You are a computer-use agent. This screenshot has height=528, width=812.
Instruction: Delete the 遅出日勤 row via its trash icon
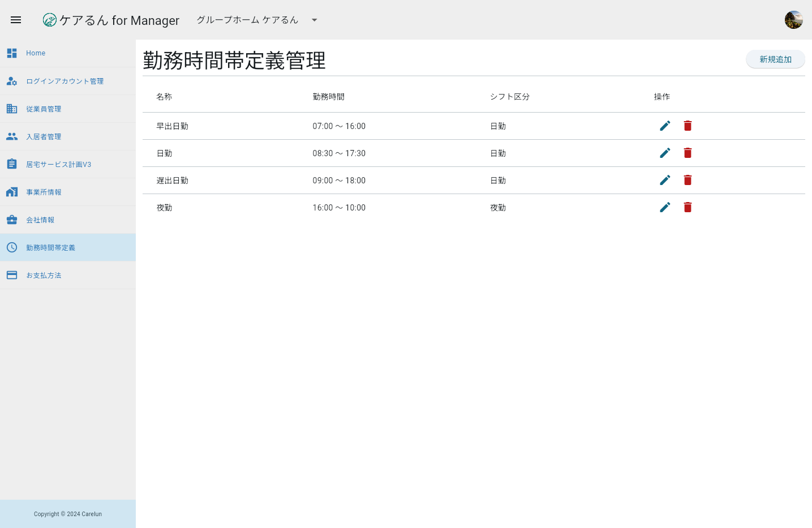coord(688,180)
